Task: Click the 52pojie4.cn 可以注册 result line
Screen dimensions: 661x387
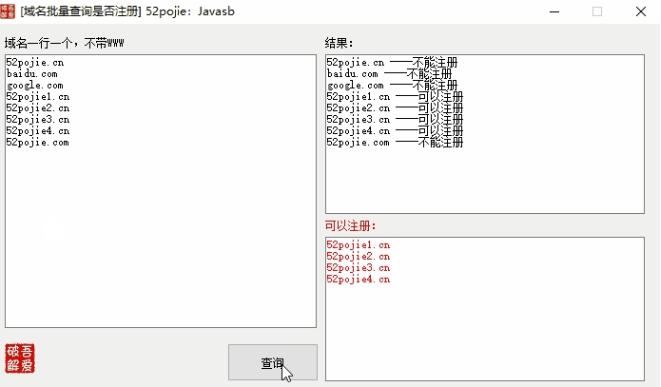Action: (395, 131)
